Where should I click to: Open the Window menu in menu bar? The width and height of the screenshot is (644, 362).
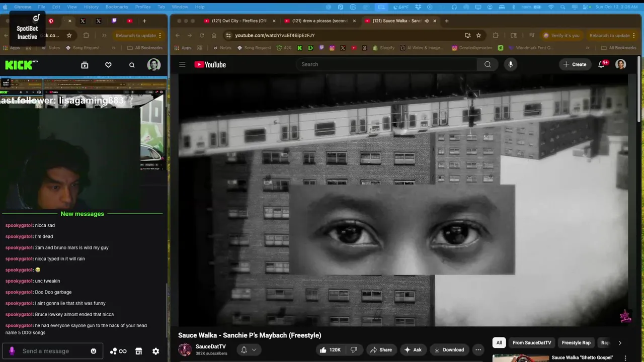(x=180, y=7)
